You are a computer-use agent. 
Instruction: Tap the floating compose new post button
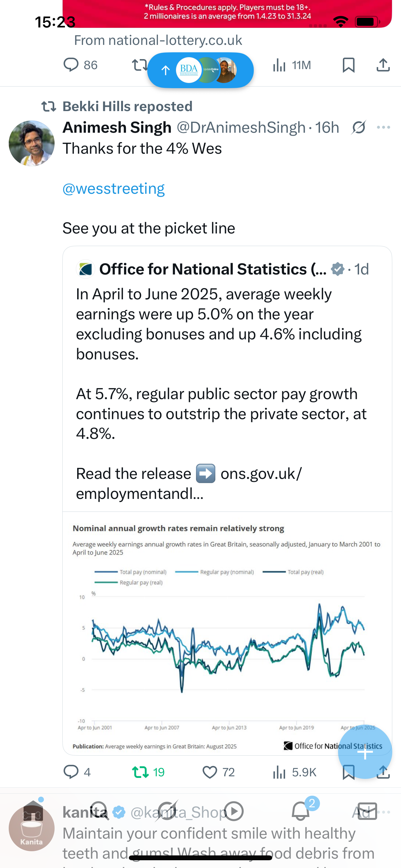365,751
